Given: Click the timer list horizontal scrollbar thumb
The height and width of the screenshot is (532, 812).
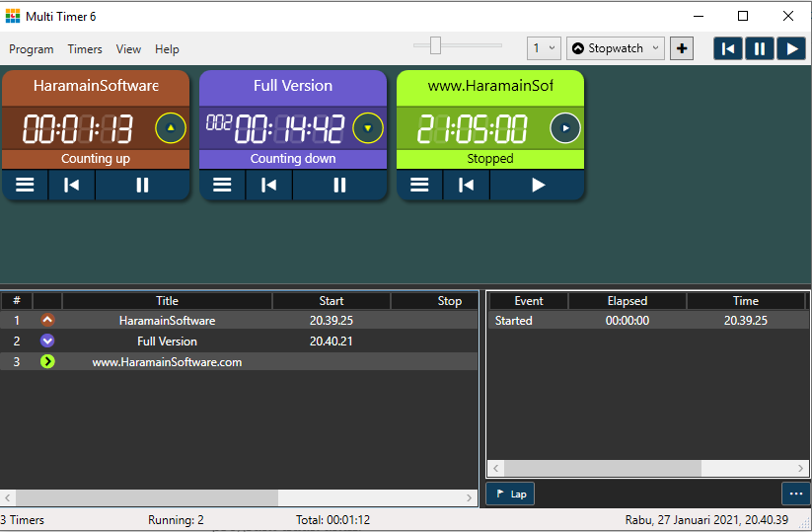Looking at the screenshot, I should (147, 497).
